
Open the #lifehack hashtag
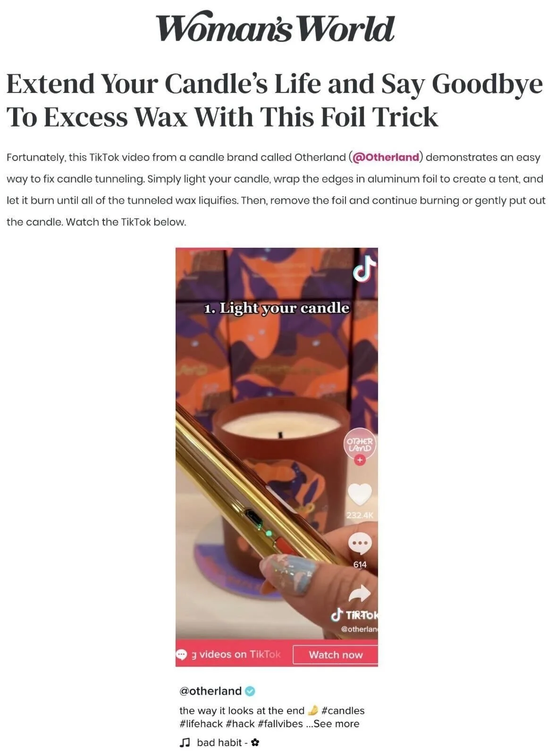click(201, 723)
